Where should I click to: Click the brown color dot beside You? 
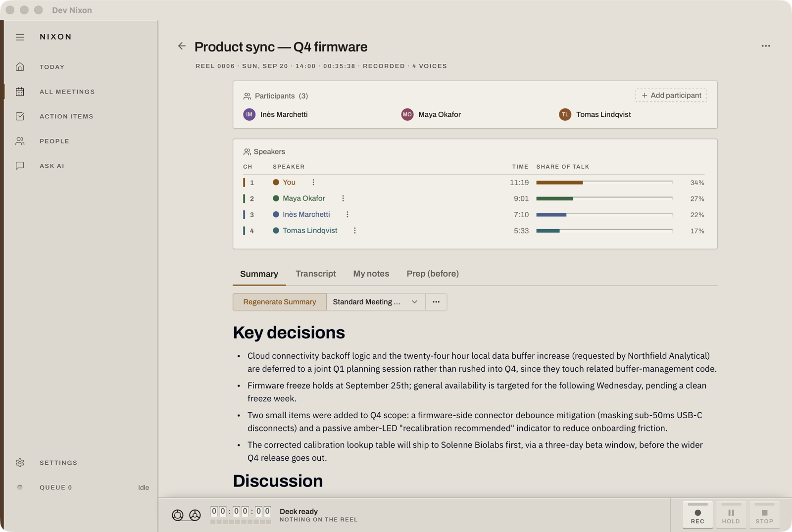pos(276,183)
